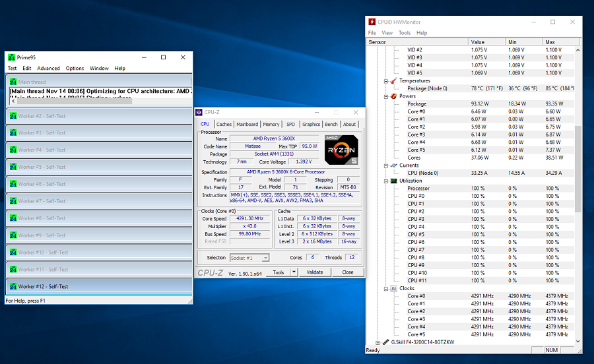Click Prime95 Main thread horizontal scrollbar thumb
The height and width of the screenshot is (364, 594).
[74, 102]
